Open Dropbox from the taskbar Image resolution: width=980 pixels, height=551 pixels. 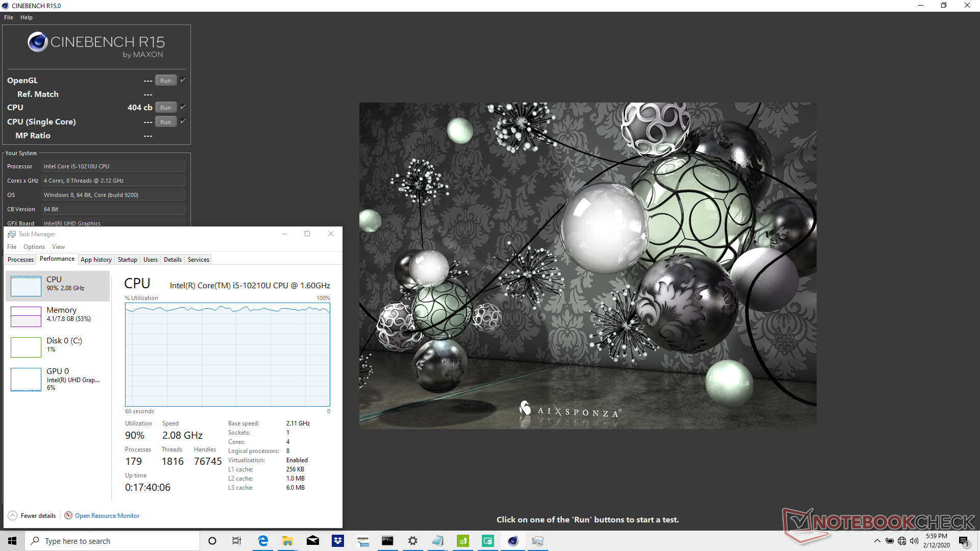[338, 541]
